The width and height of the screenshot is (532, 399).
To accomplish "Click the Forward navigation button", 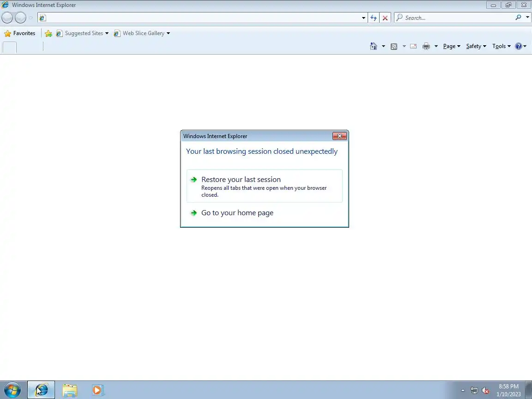I will click(x=20, y=18).
